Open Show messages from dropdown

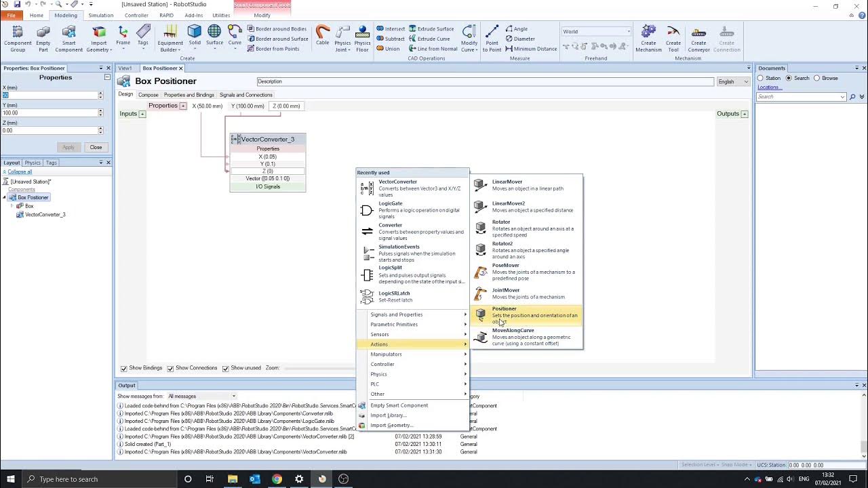[x=201, y=396]
